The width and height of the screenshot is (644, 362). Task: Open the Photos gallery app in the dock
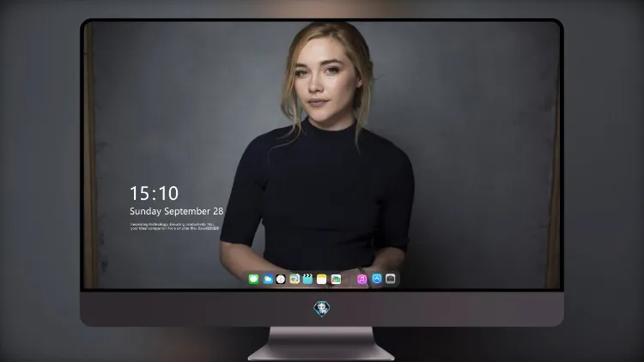pos(336,280)
